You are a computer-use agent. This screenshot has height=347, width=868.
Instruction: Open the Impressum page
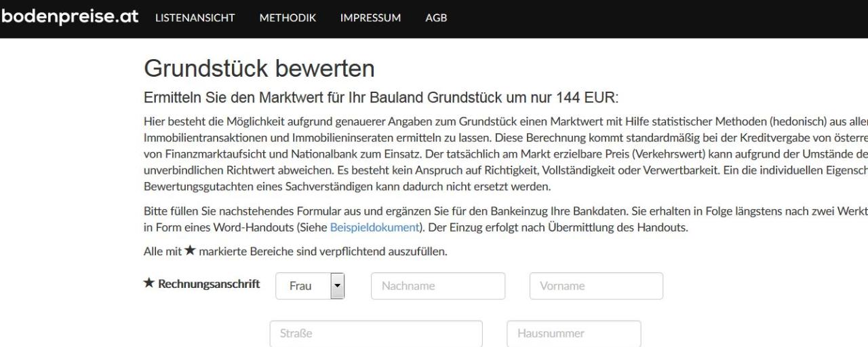pos(370,18)
